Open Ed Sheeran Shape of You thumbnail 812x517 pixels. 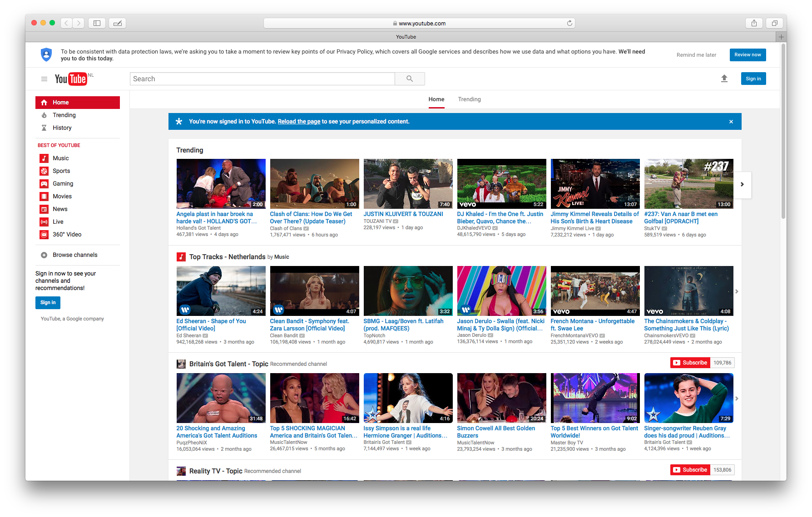tap(221, 291)
